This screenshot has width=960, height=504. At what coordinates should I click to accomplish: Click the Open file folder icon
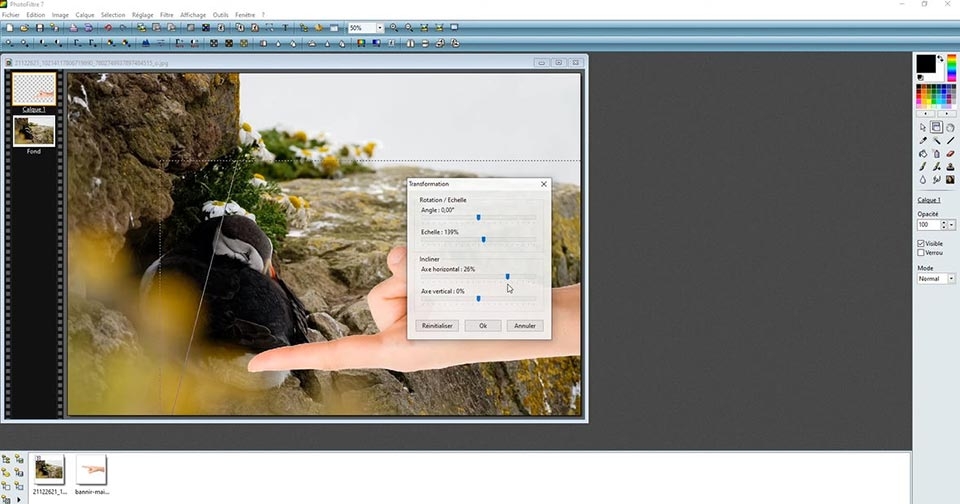tap(24, 28)
